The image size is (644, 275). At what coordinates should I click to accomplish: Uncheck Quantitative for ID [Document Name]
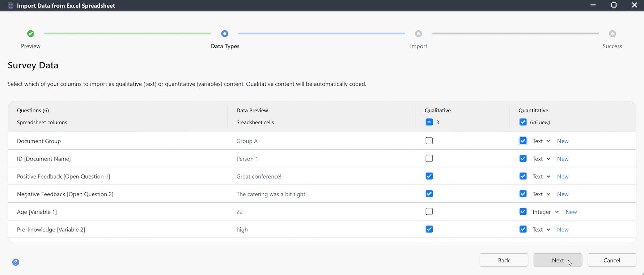(x=523, y=159)
